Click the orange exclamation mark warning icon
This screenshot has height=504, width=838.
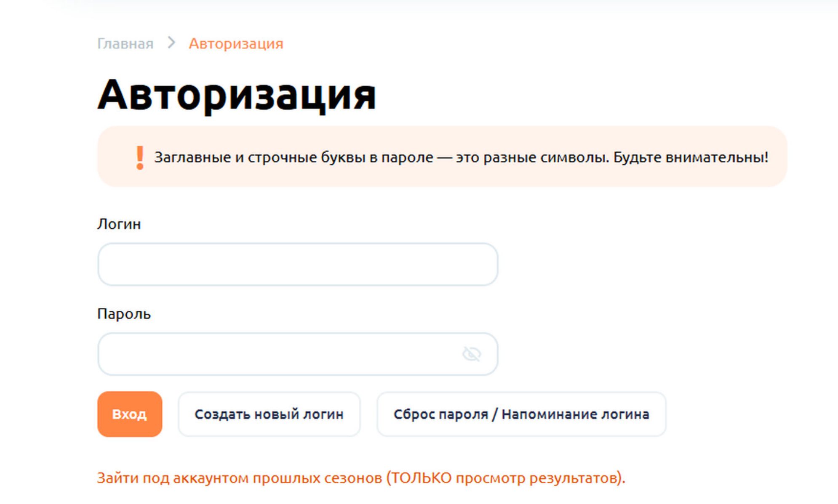(x=140, y=158)
